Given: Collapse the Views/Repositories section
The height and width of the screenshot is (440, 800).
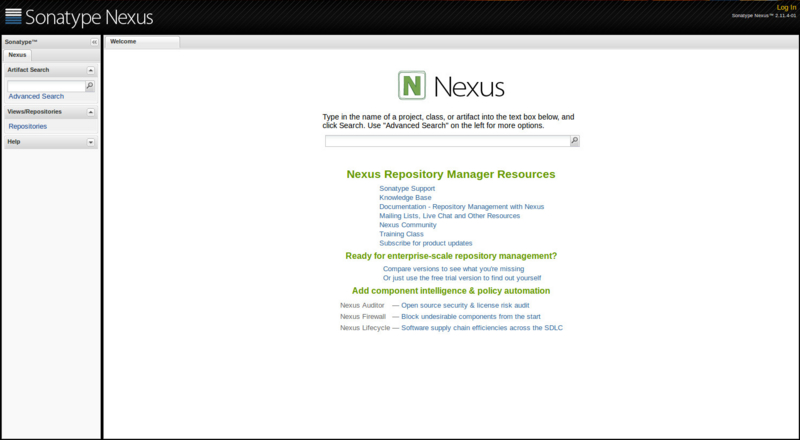Looking at the screenshot, I should pyautogui.click(x=91, y=112).
